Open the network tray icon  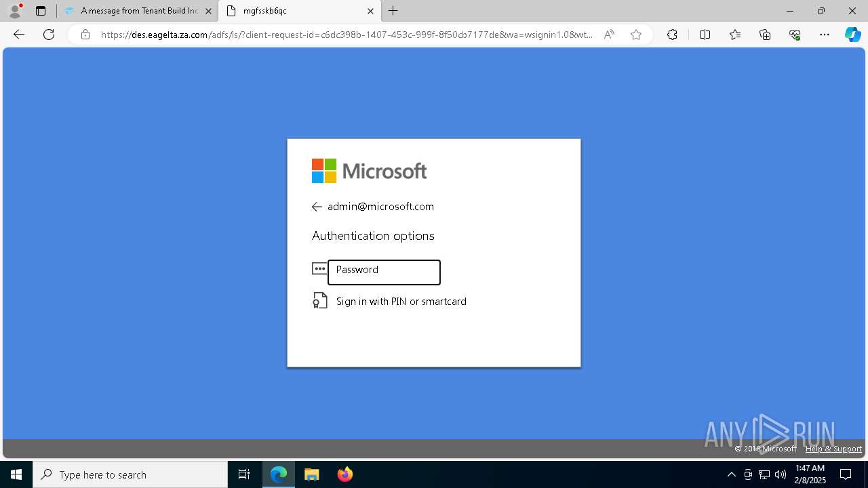tap(764, 474)
